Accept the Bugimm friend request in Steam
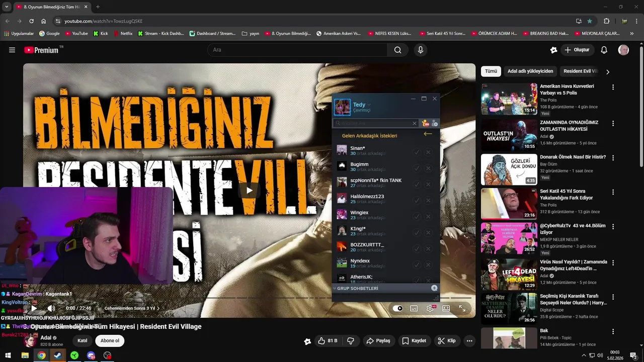The width and height of the screenshot is (644, 362). [417, 168]
